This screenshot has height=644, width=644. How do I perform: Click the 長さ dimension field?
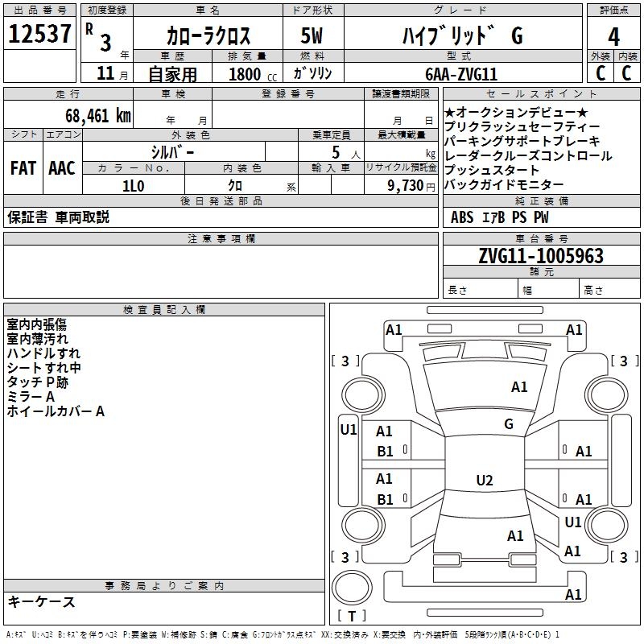[480, 290]
